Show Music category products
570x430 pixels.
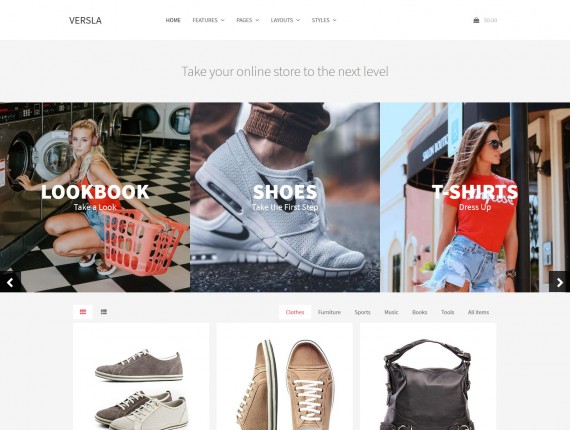391,312
